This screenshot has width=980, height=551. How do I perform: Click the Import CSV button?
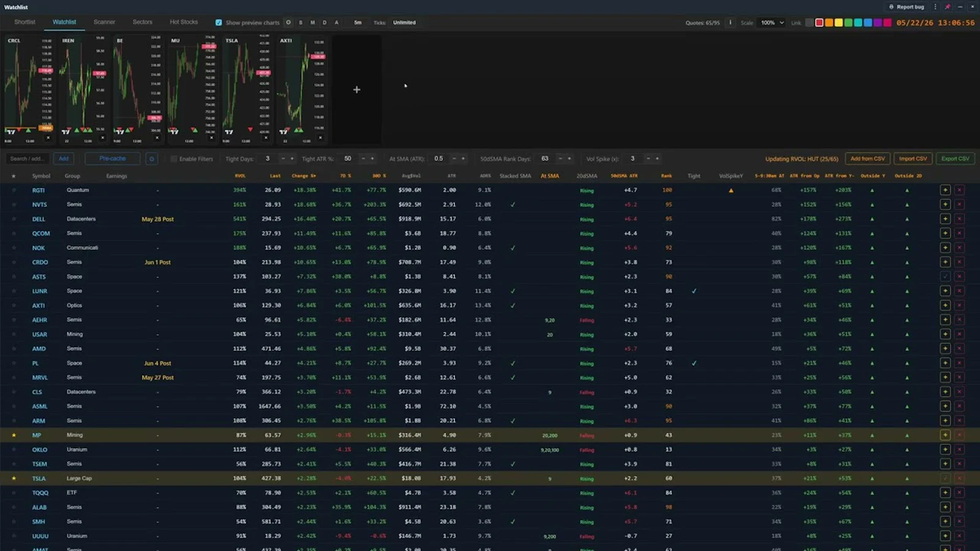click(913, 159)
